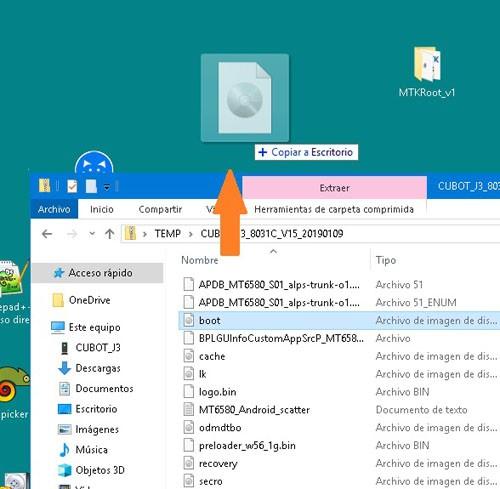Click the boot file disc icon
Viewport: 500px width, 489px height.
189,320
